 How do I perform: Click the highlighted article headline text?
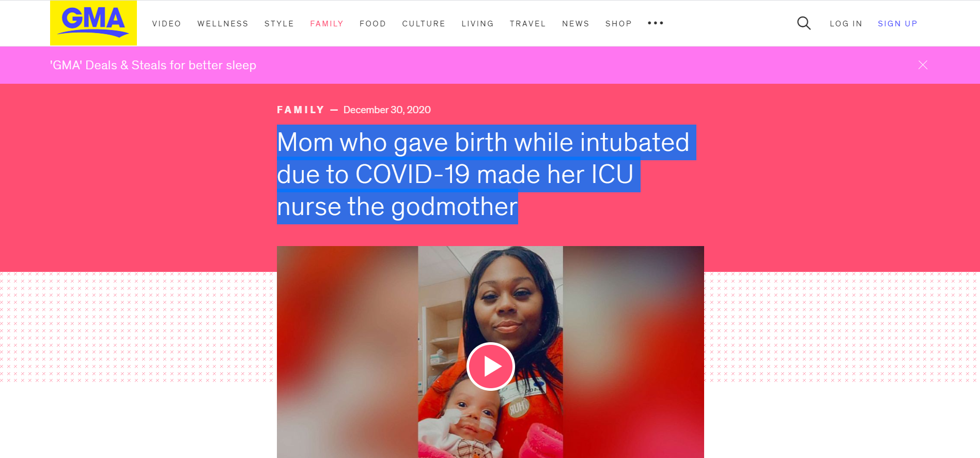click(x=486, y=174)
